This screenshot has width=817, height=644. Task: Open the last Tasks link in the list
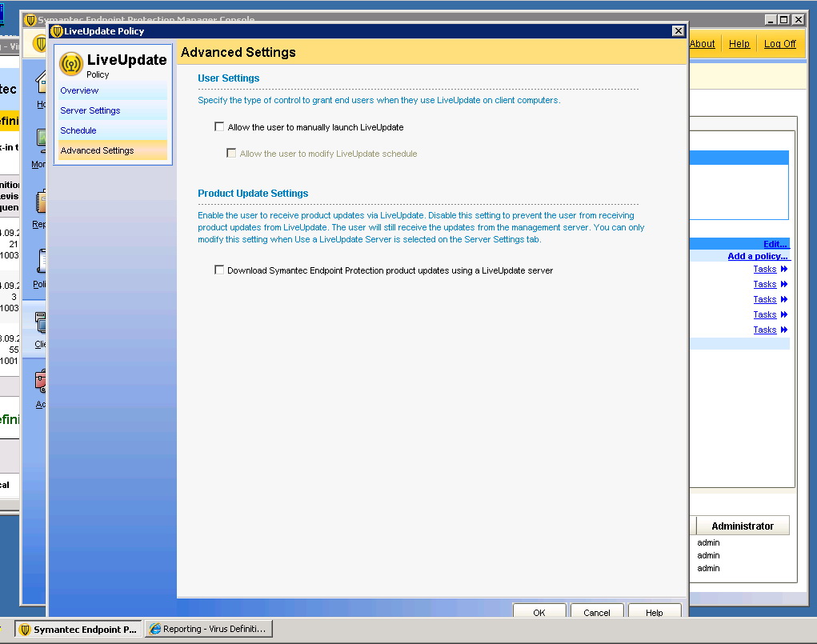[765, 330]
